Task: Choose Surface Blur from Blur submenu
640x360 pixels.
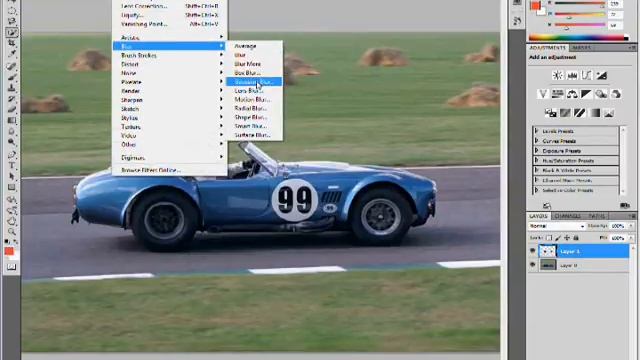Action: coord(254,135)
